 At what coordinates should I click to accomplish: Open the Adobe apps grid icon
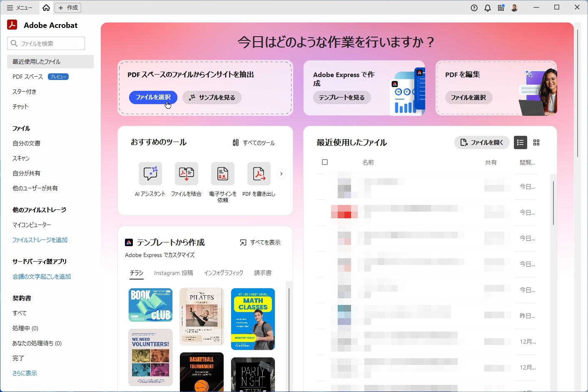(501, 8)
